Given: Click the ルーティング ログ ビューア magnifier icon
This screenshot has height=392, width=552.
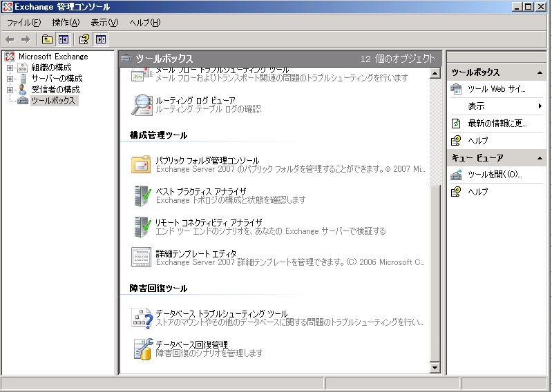Looking at the screenshot, I should click(x=141, y=104).
